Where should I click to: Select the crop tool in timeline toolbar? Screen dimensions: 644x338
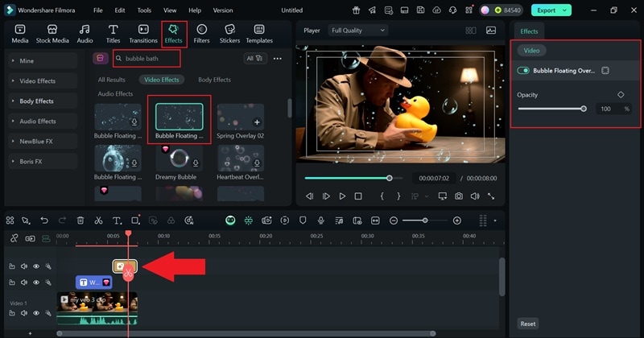(x=135, y=221)
